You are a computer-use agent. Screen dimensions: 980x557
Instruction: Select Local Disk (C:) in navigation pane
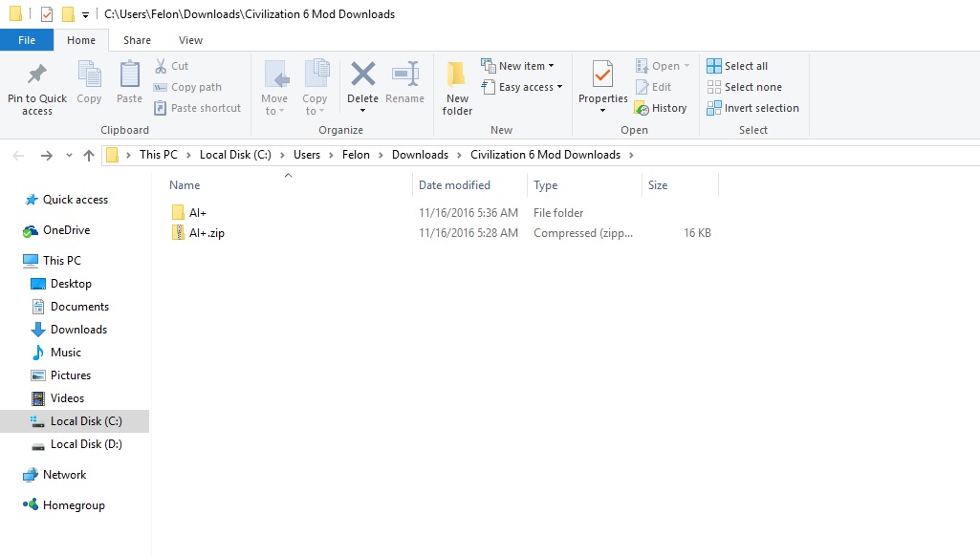(75, 421)
